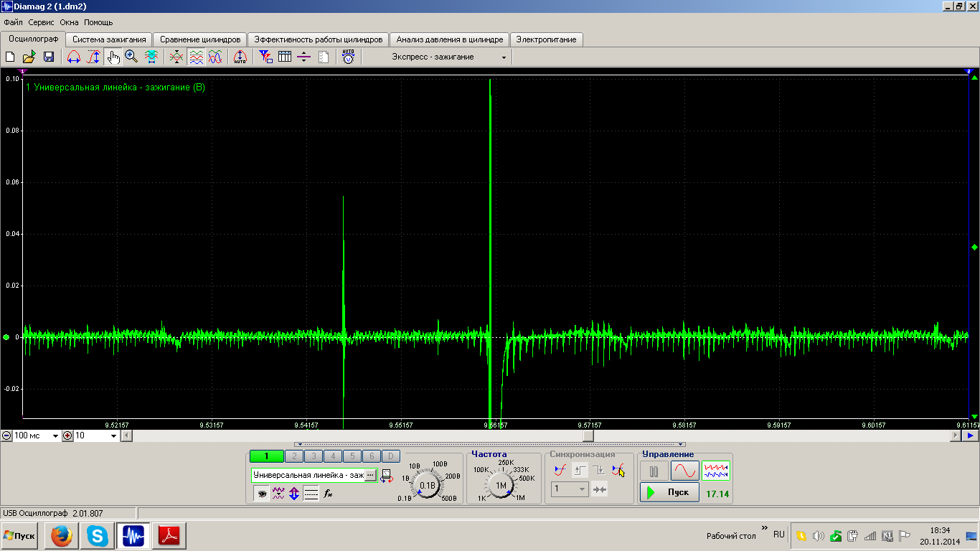Open the sync channel dropdown showing 1
This screenshot has height=551, width=980.
click(570, 489)
